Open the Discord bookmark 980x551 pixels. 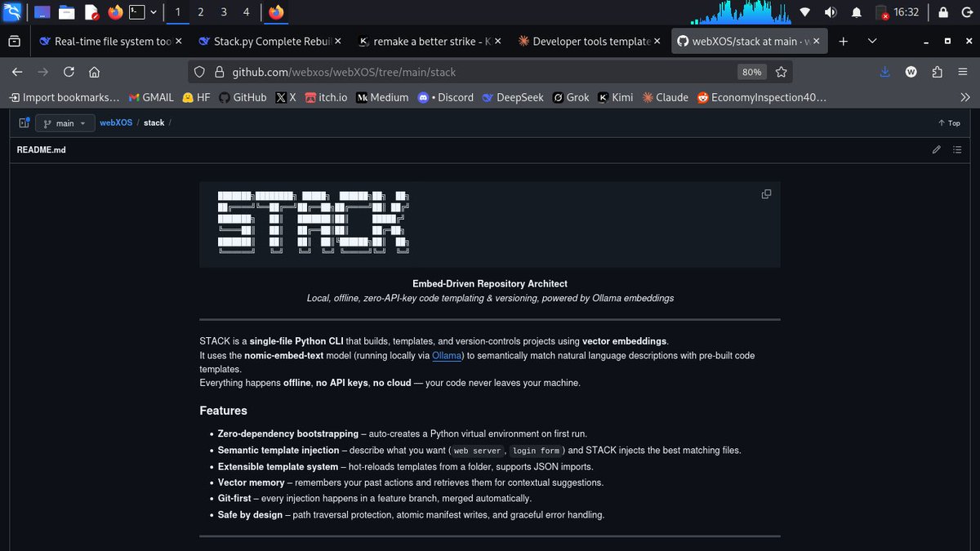click(x=445, y=97)
